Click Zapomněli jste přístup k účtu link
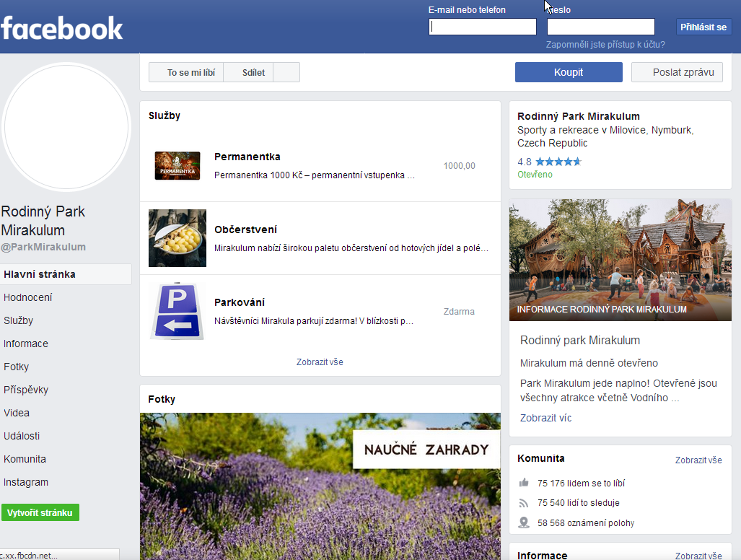Image resolution: width=741 pixels, height=560 pixels. (x=605, y=45)
